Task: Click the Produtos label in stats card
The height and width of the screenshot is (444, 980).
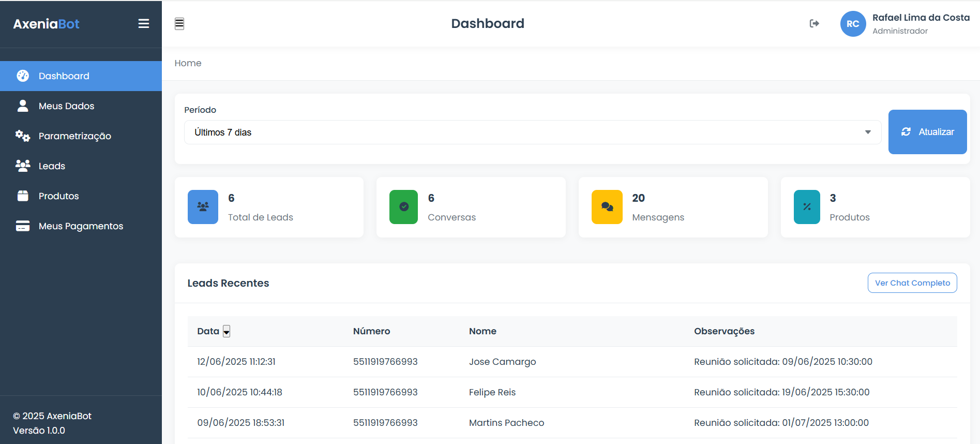Action: click(x=850, y=217)
